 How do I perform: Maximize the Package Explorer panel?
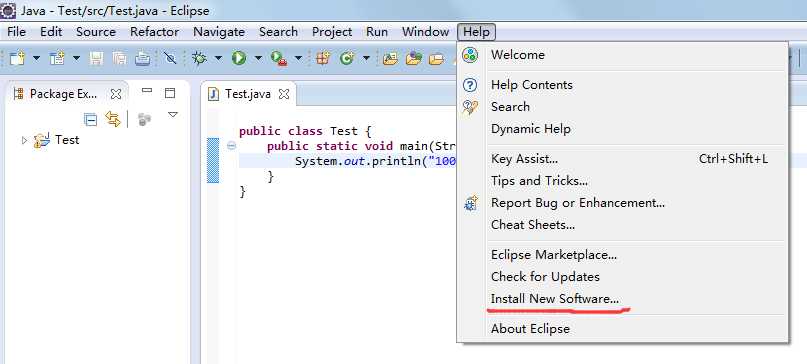170,93
